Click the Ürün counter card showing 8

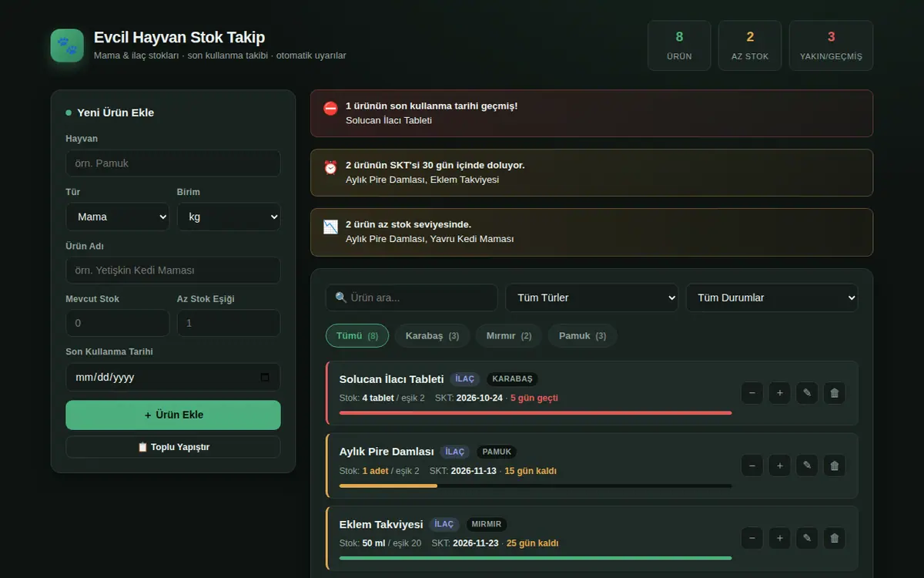click(x=679, y=45)
